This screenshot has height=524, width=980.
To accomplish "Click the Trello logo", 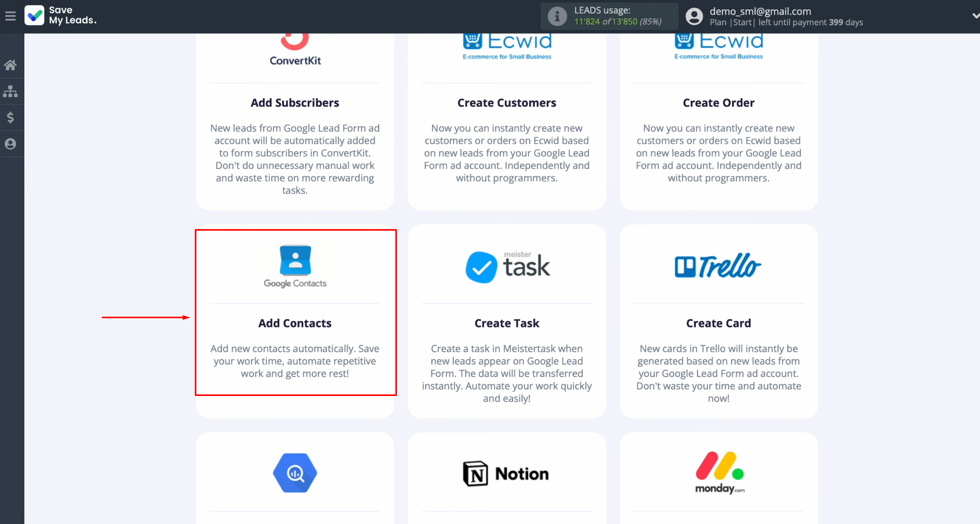I will 718,266.
